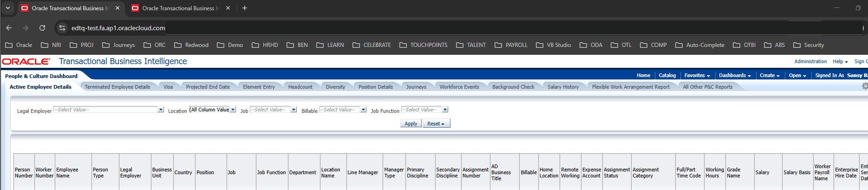Click the Apply button
This screenshot has height=190, width=868.
411,124
